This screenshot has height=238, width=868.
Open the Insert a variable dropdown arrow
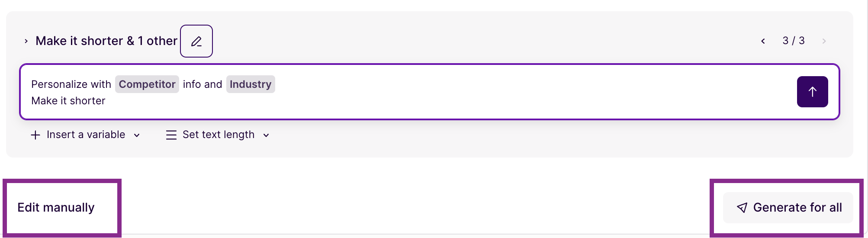coord(137,135)
